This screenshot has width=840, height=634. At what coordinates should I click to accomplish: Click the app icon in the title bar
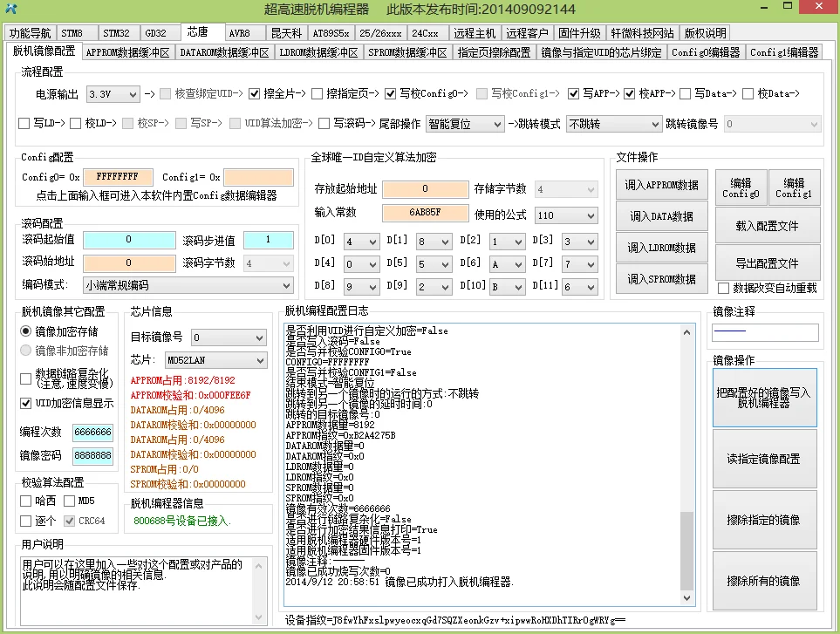click(x=11, y=9)
